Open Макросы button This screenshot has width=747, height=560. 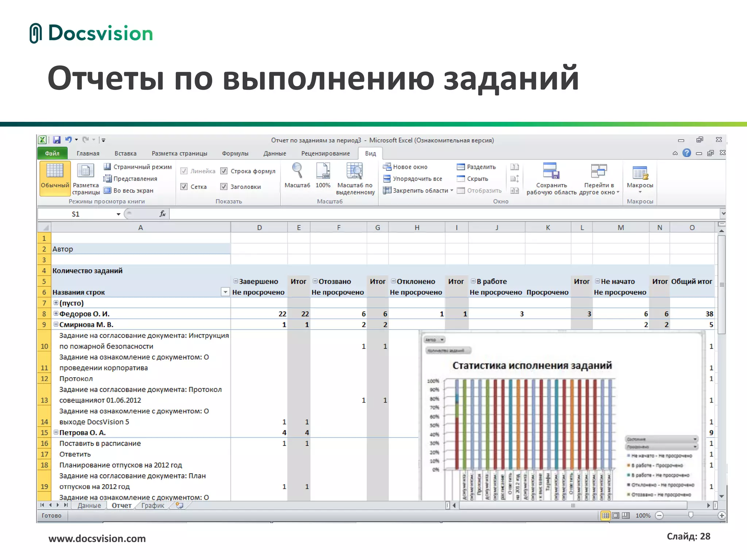(x=640, y=178)
